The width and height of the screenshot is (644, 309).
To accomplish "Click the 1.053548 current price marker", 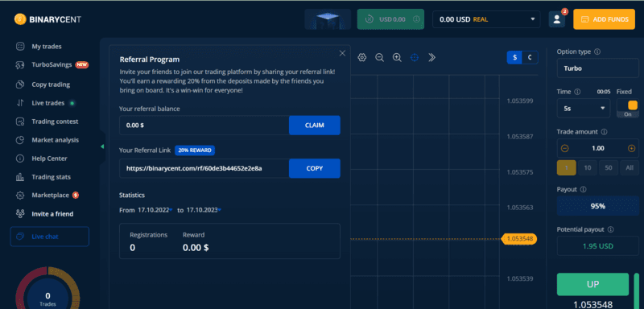I will click(519, 238).
